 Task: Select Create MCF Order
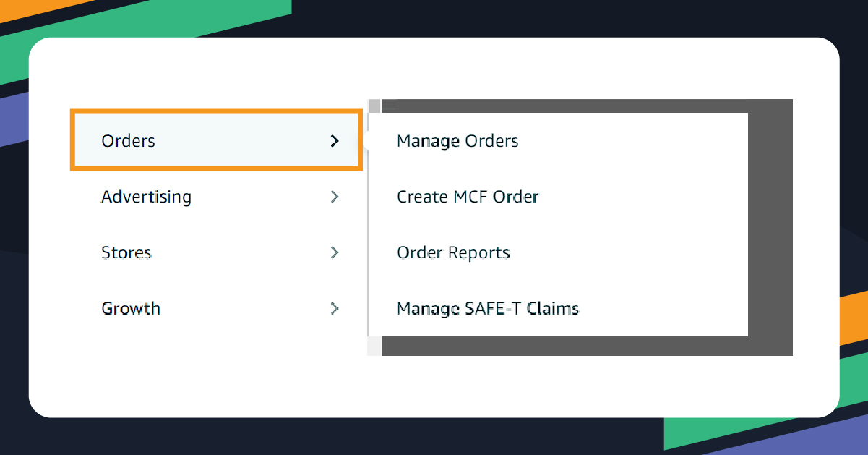tap(467, 196)
